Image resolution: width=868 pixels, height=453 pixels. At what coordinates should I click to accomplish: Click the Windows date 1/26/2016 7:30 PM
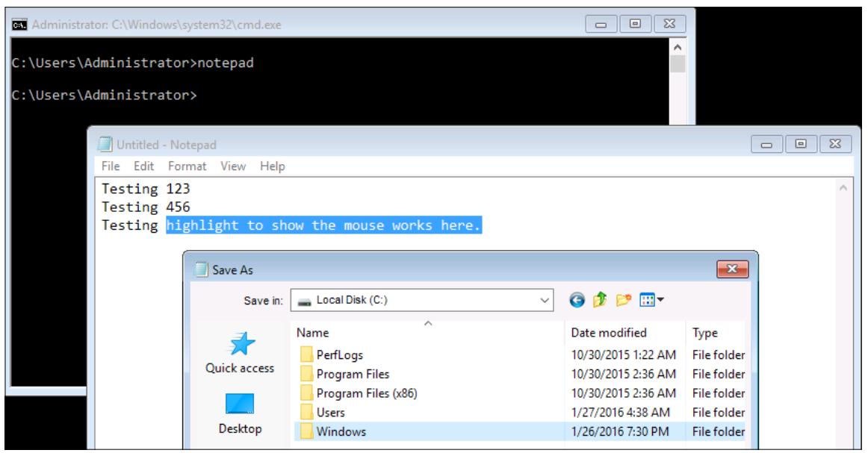[619, 431]
